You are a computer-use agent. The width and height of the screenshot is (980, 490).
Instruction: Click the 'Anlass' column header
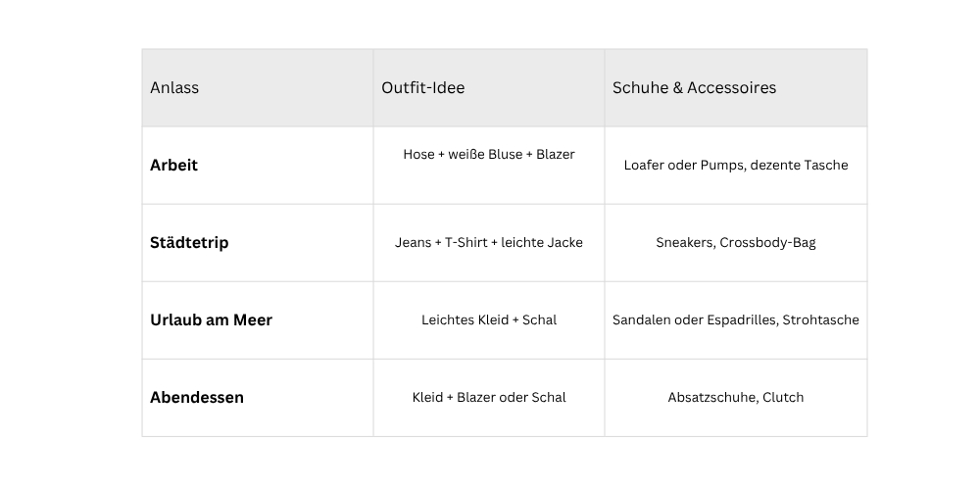(174, 88)
